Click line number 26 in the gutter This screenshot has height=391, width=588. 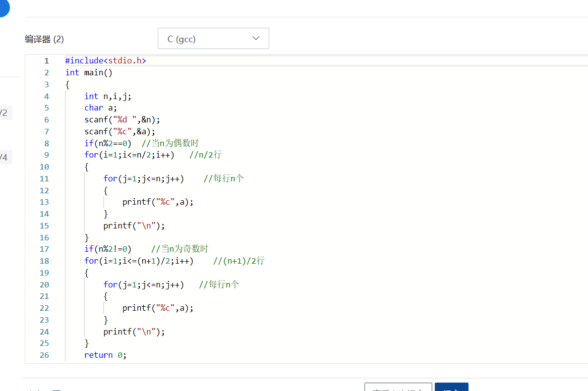[x=44, y=355]
